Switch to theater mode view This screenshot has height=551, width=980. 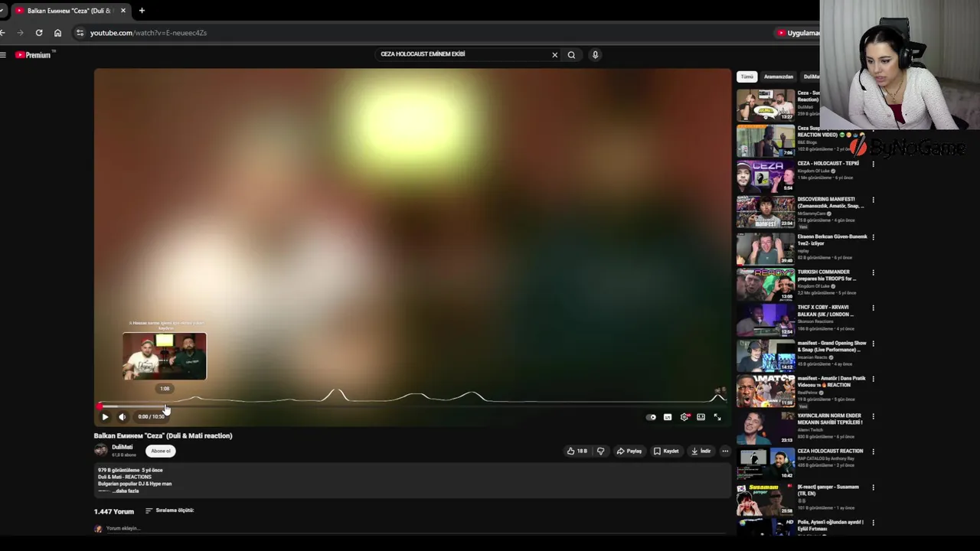pyautogui.click(x=701, y=417)
